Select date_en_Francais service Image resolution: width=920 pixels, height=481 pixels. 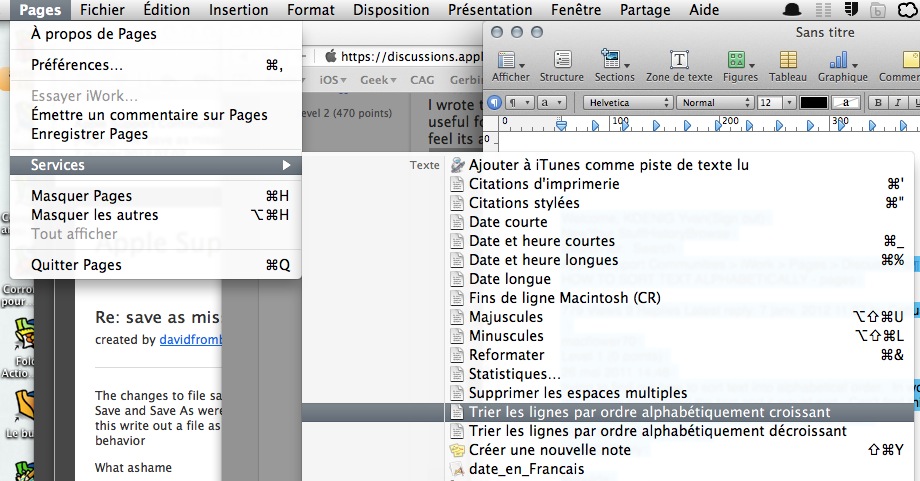pyautogui.click(x=679, y=469)
